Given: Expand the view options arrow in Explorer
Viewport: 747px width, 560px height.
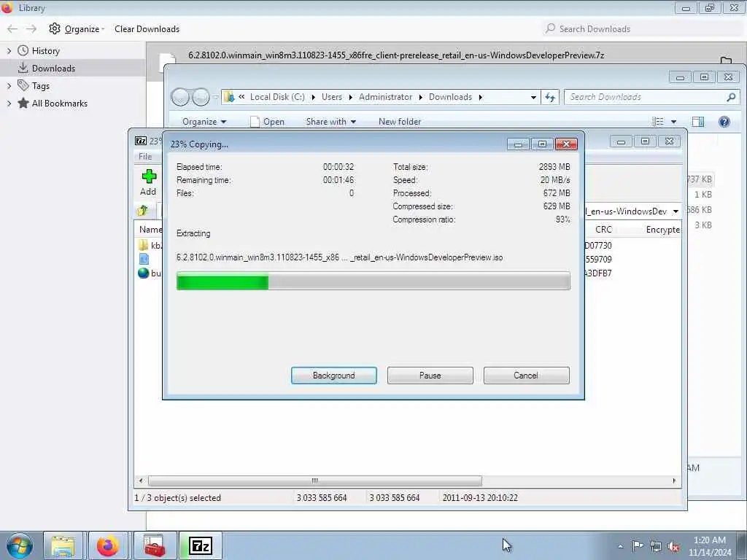Looking at the screenshot, I should pos(673,122).
